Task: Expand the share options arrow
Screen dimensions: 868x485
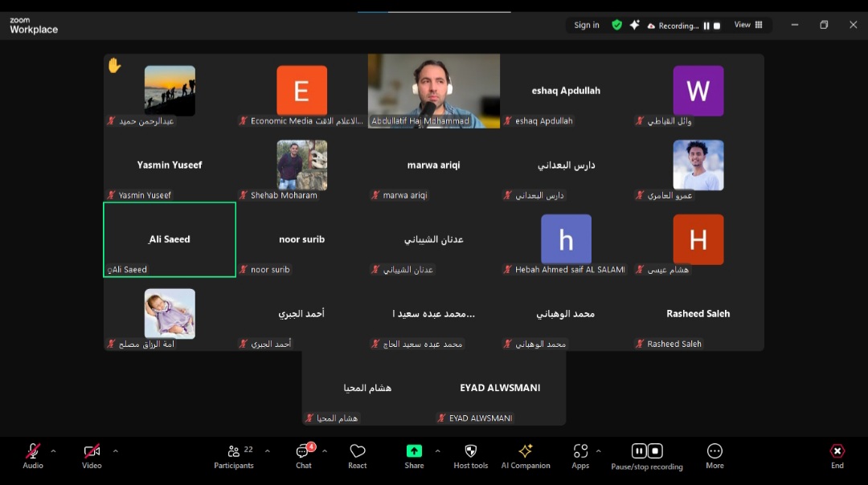Action: point(437,451)
